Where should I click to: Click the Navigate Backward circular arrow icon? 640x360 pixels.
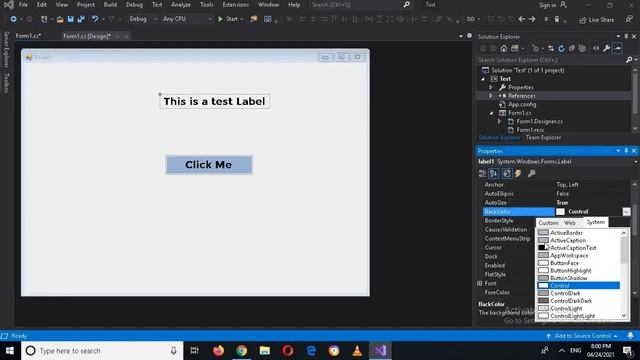click(13, 19)
